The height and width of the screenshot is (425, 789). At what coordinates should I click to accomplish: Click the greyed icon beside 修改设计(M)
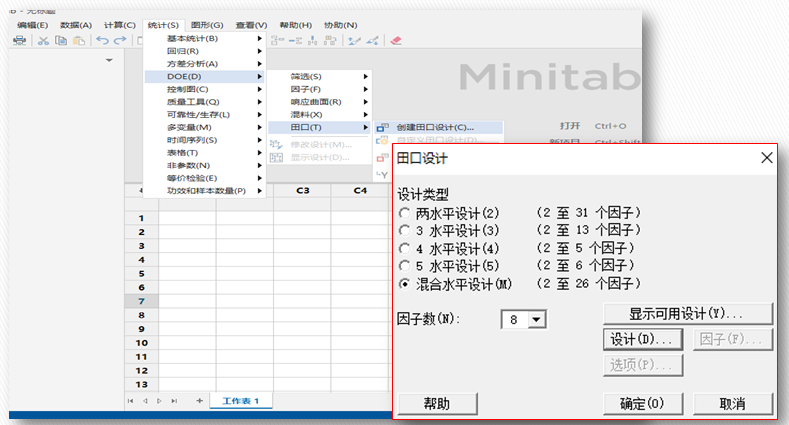276,145
